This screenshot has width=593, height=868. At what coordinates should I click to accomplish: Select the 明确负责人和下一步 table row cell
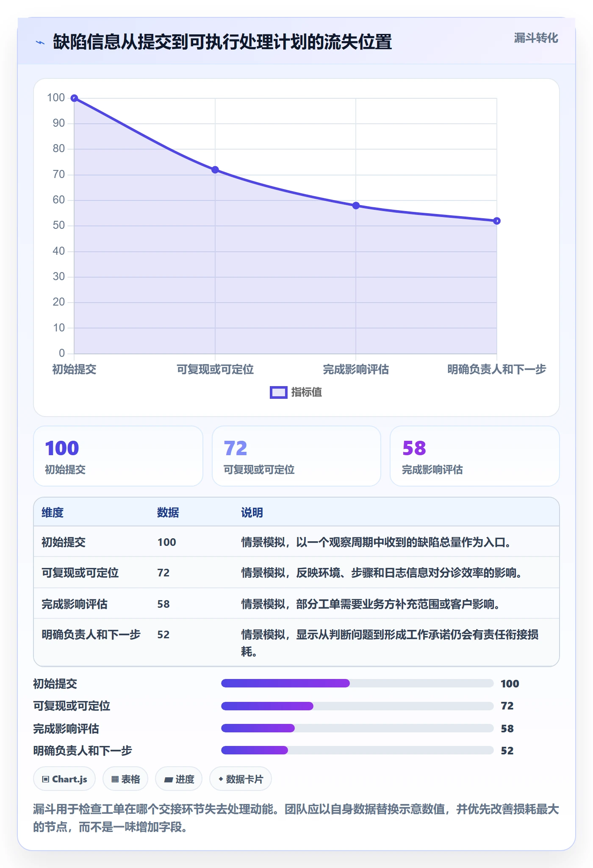click(x=91, y=635)
